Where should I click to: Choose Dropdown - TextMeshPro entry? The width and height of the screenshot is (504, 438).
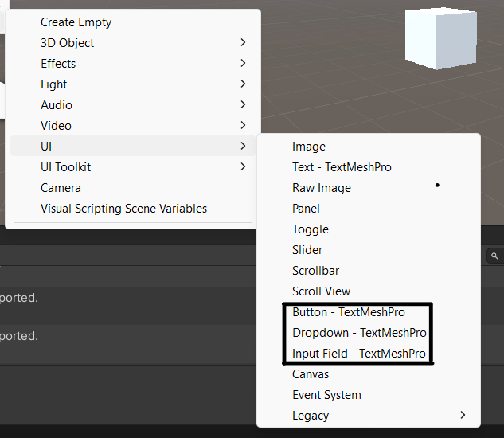click(x=359, y=333)
